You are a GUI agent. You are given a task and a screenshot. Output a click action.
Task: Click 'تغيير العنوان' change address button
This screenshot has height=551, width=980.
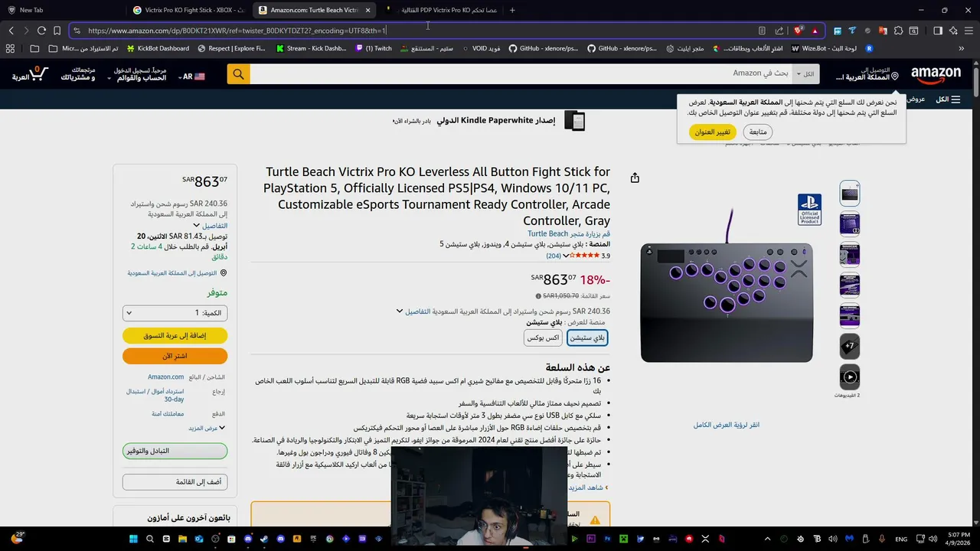click(x=713, y=132)
